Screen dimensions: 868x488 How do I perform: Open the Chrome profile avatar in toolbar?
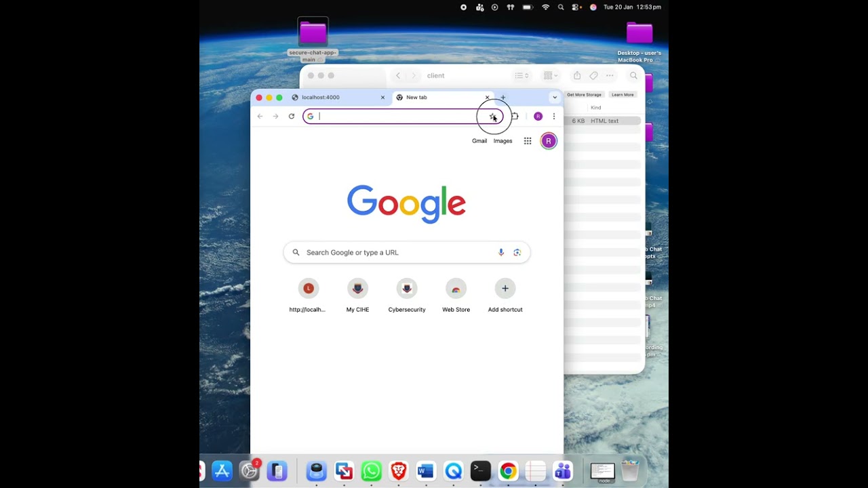pyautogui.click(x=538, y=117)
